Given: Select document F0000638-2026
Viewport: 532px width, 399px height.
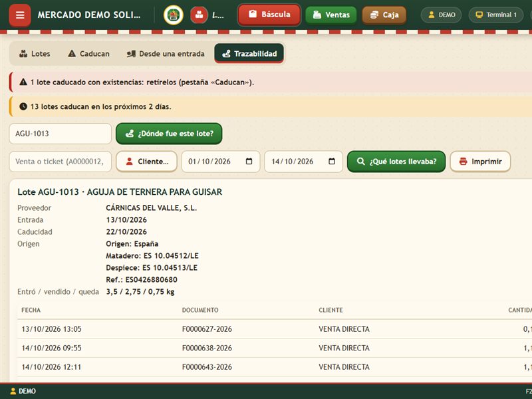Looking at the screenshot, I should pyautogui.click(x=207, y=348).
